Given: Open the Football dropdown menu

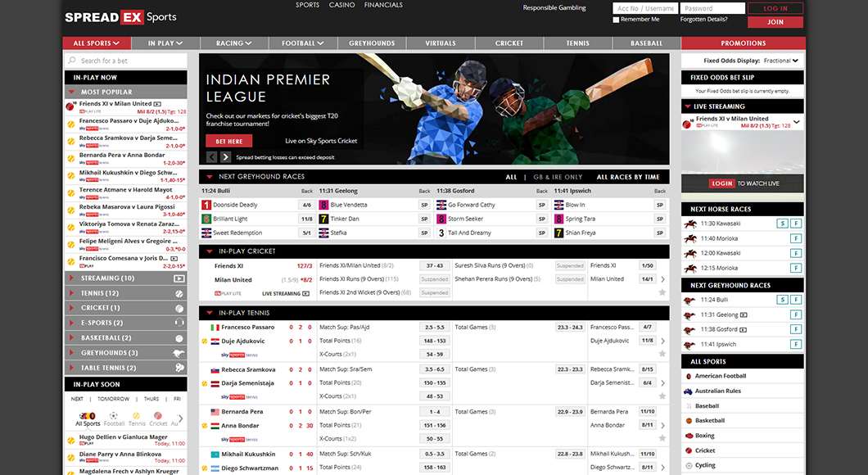Looking at the screenshot, I should point(303,43).
